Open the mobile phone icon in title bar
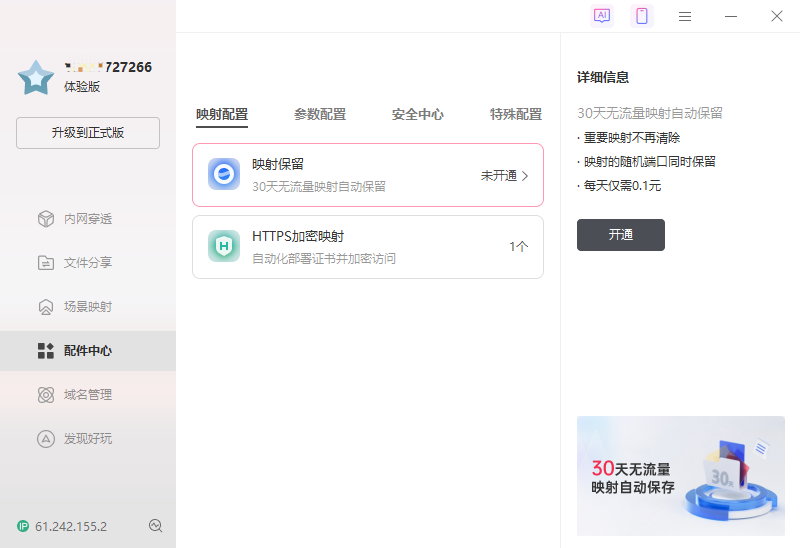 [x=642, y=16]
